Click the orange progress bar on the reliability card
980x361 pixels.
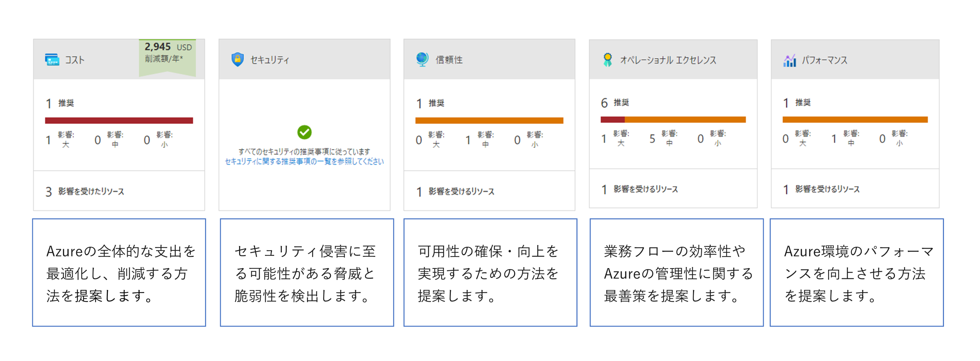click(x=490, y=120)
